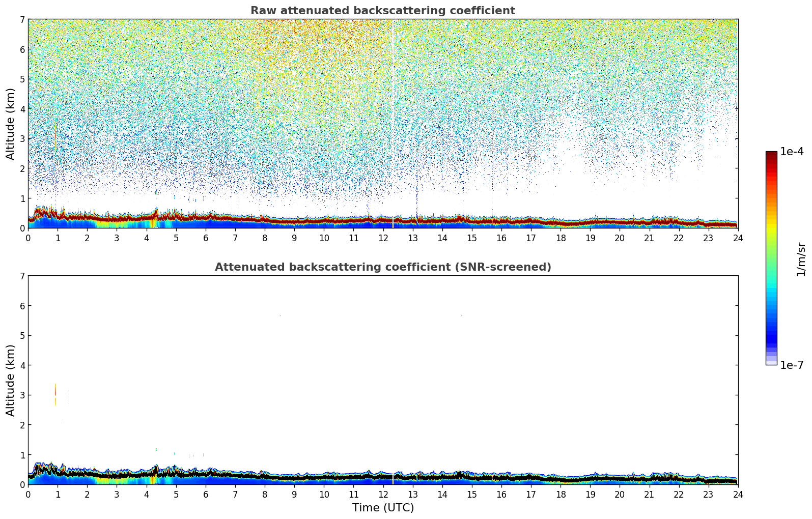Click time tick '18' under the Raw plot
The height and width of the screenshot is (519, 812).
561,238
